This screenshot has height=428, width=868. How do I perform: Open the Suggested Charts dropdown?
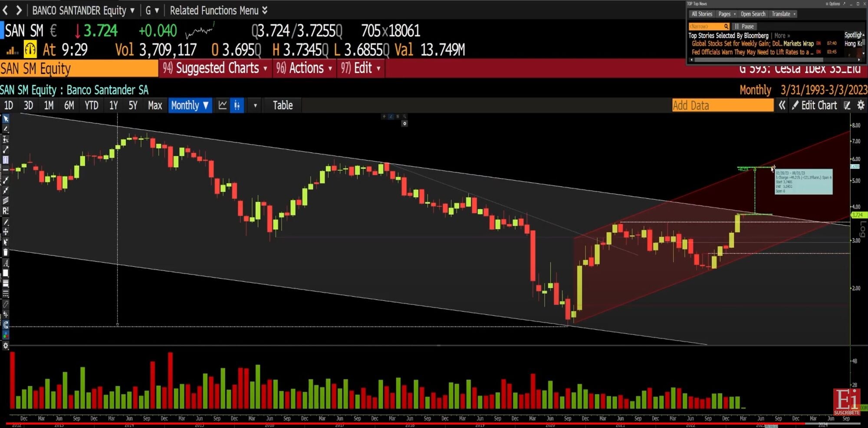coord(215,68)
